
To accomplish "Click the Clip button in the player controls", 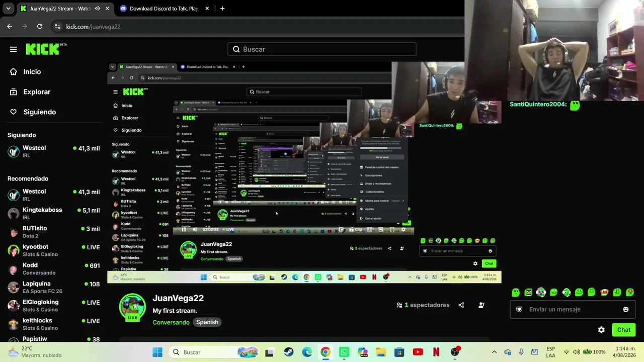I will pos(356,230).
